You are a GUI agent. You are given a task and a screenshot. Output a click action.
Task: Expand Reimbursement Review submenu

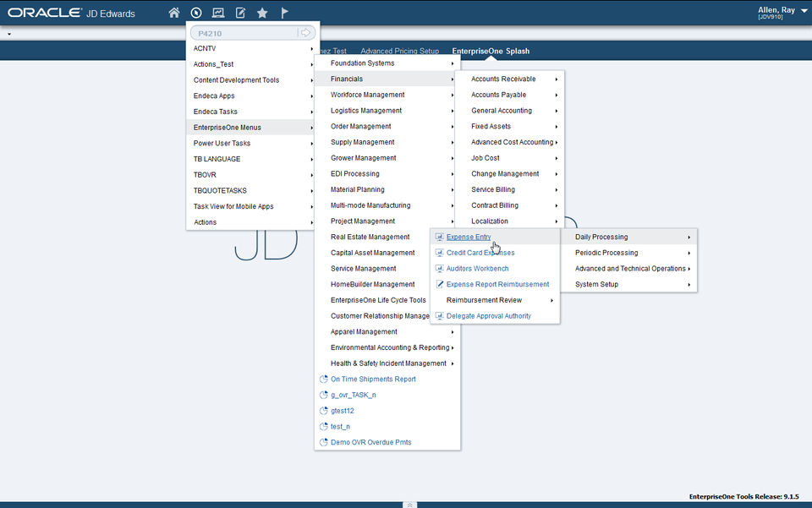pyautogui.click(x=495, y=301)
